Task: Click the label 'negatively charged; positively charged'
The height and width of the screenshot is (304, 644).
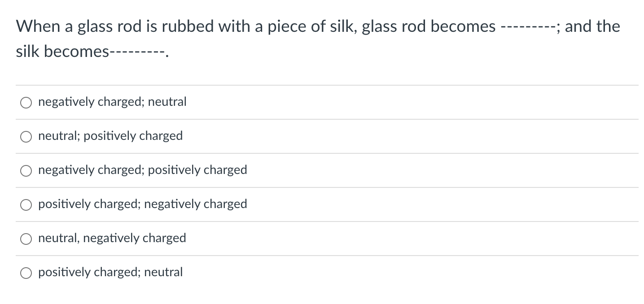Action: tap(143, 170)
